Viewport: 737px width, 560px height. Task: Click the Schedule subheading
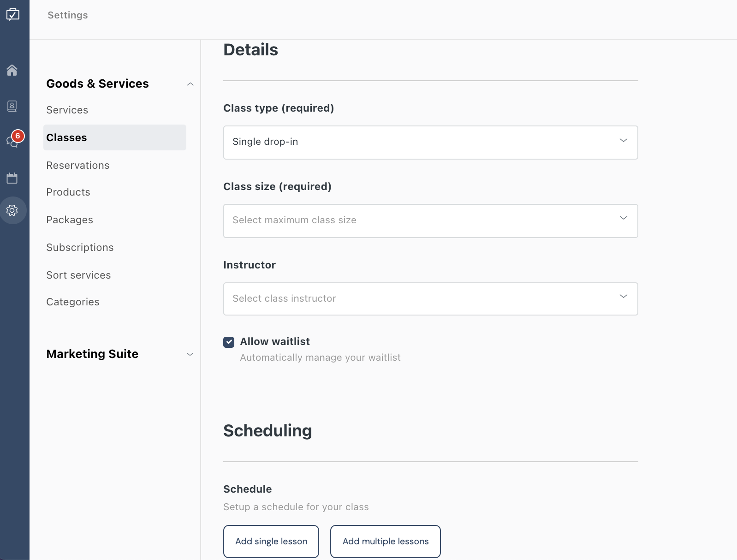pyautogui.click(x=248, y=489)
